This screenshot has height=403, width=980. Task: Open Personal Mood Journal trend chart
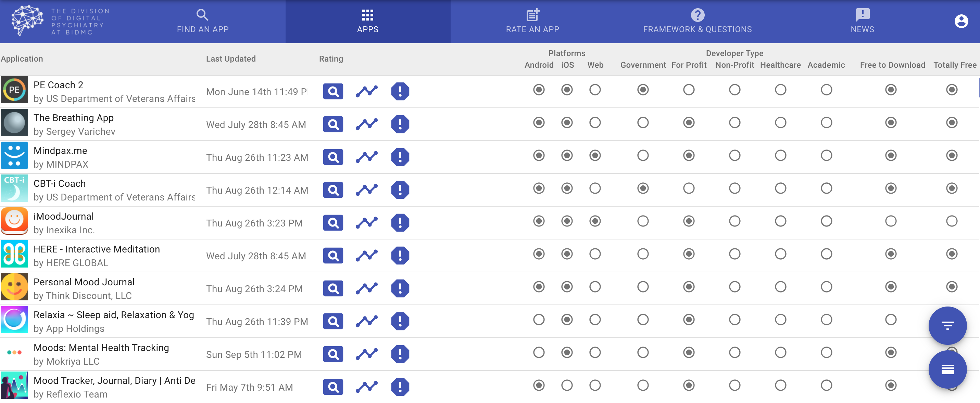(367, 288)
